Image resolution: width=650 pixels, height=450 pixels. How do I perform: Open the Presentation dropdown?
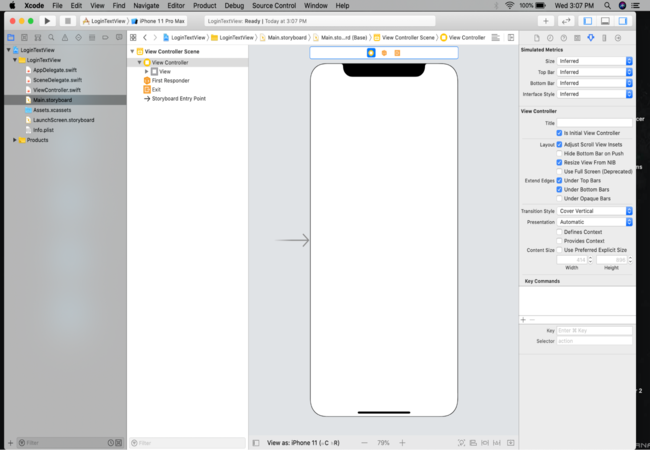(594, 222)
